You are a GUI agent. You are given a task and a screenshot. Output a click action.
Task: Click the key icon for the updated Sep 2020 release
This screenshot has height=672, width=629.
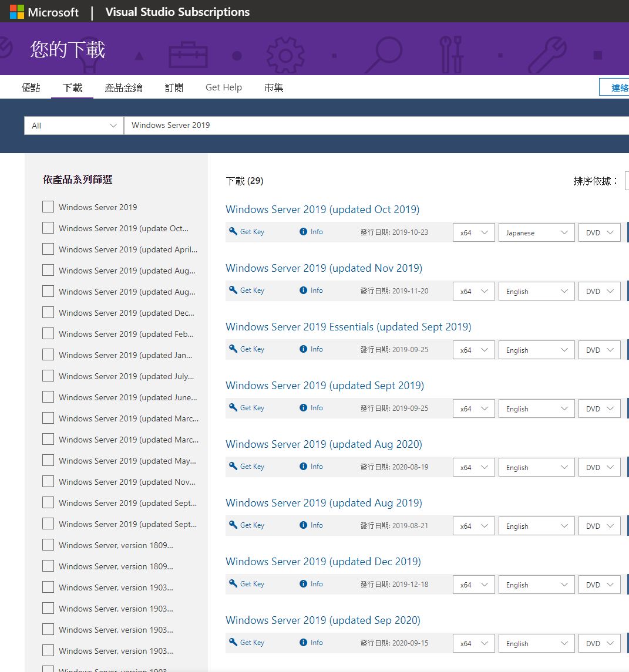click(x=233, y=643)
